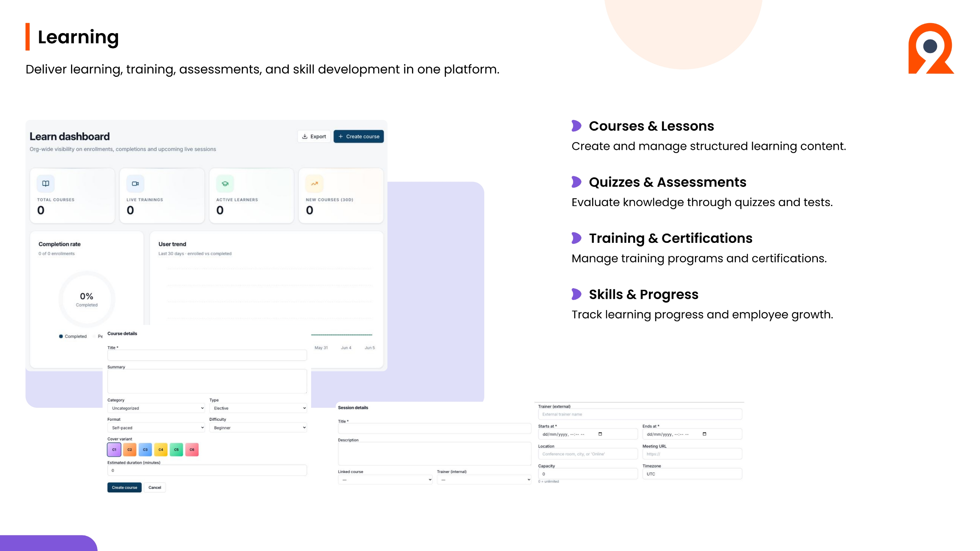Click the Cancel button
Image resolution: width=980 pixels, height=551 pixels.
pos(155,487)
